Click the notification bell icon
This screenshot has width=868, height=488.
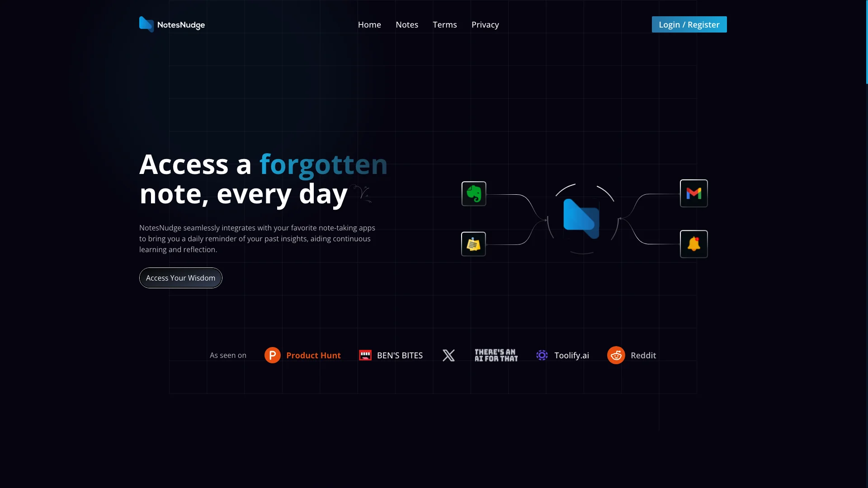tap(693, 244)
